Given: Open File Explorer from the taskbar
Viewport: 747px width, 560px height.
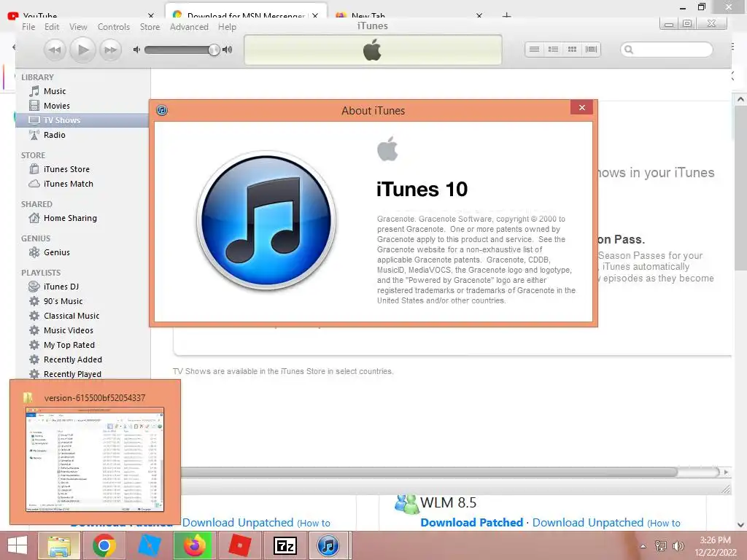Looking at the screenshot, I should pos(59,545).
